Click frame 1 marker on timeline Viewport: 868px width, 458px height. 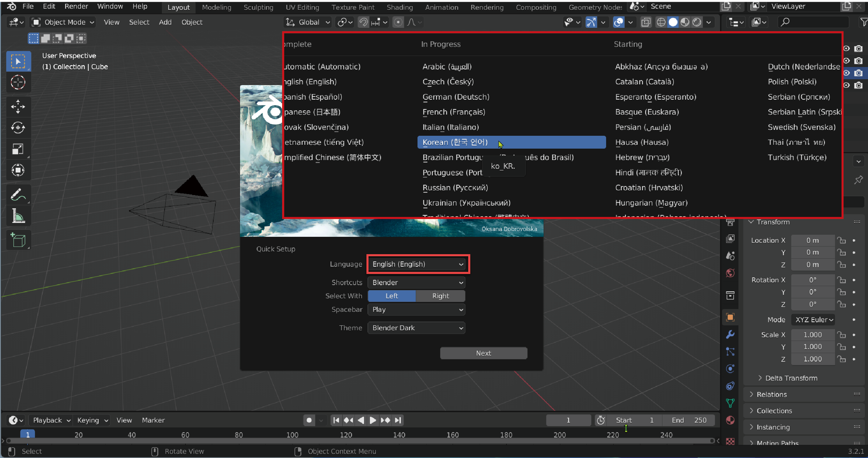tap(28, 435)
